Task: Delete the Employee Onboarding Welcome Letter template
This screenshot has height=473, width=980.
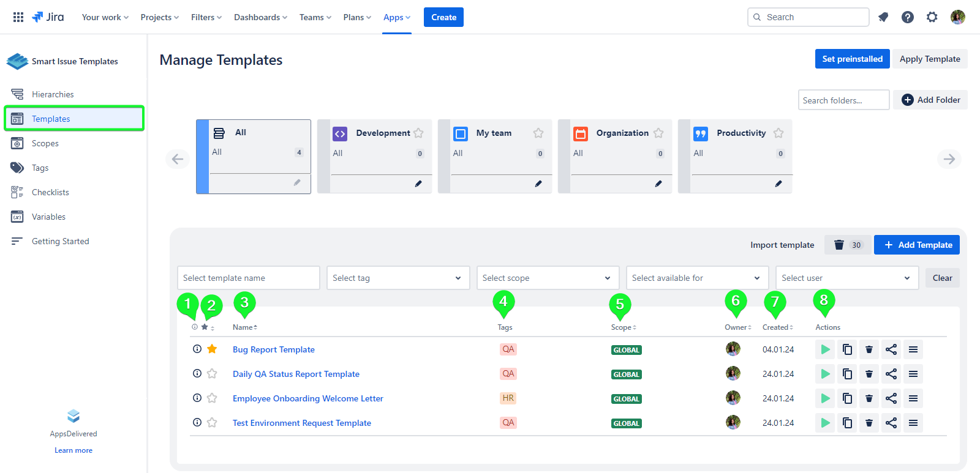Action: (869, 398)
